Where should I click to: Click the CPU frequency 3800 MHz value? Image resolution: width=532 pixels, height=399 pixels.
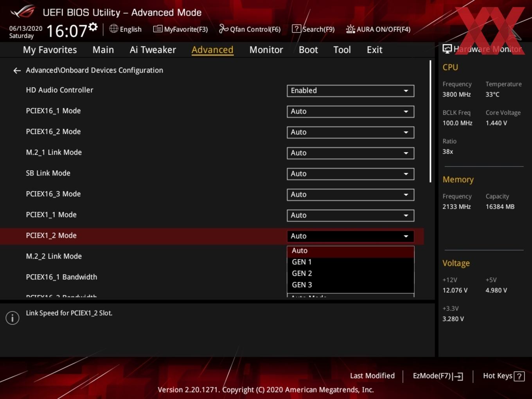click(x=457, y=94)
